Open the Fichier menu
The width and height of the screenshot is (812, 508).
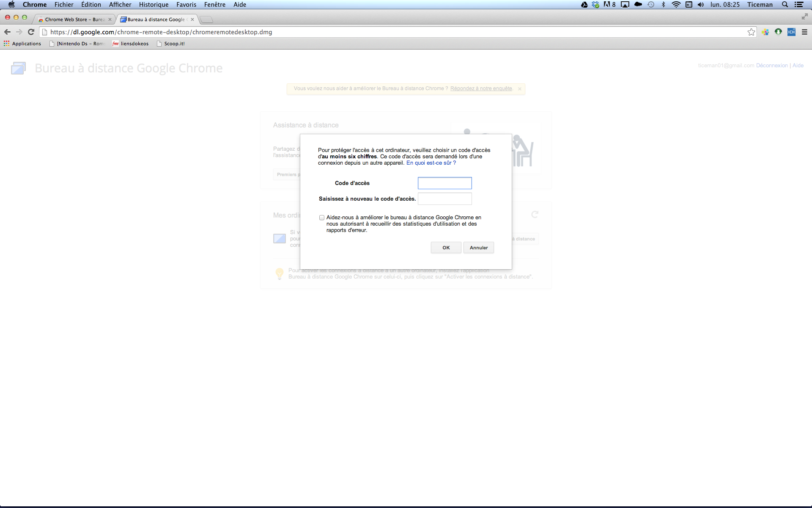tap(64, 5)
